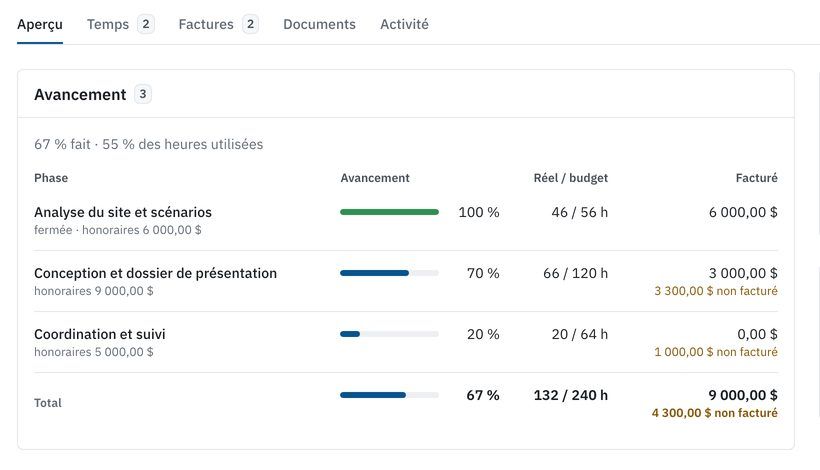Open 'Conception et dossier de présentation' phase
Image resolution: width=820 pixels, height=470 pixels.
155,273
